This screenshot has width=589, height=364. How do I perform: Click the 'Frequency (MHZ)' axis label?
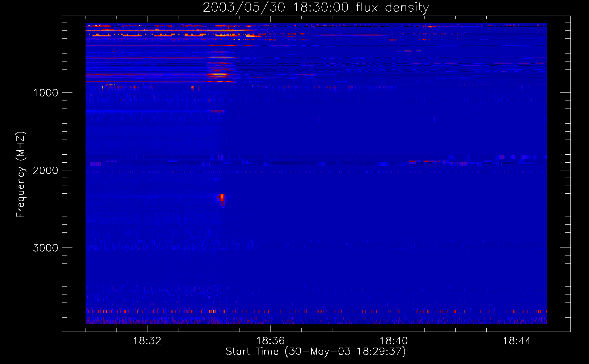pos(21,175)
